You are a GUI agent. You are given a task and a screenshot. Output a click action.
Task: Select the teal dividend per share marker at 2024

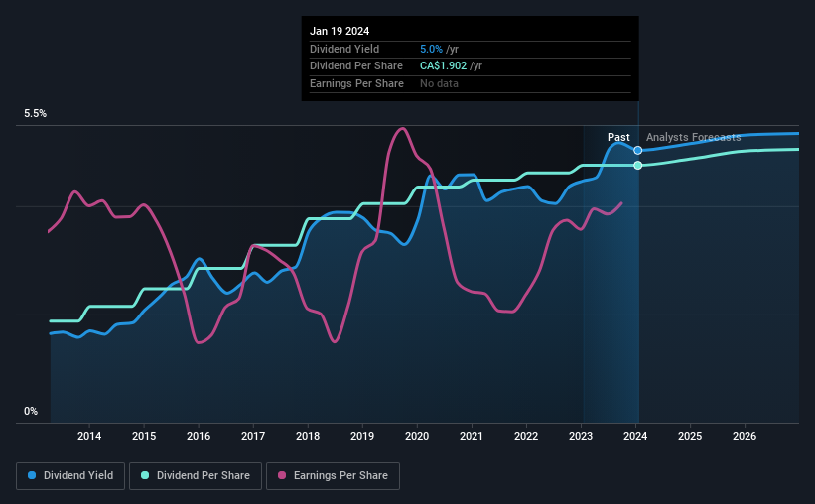[x=637, y=166]
